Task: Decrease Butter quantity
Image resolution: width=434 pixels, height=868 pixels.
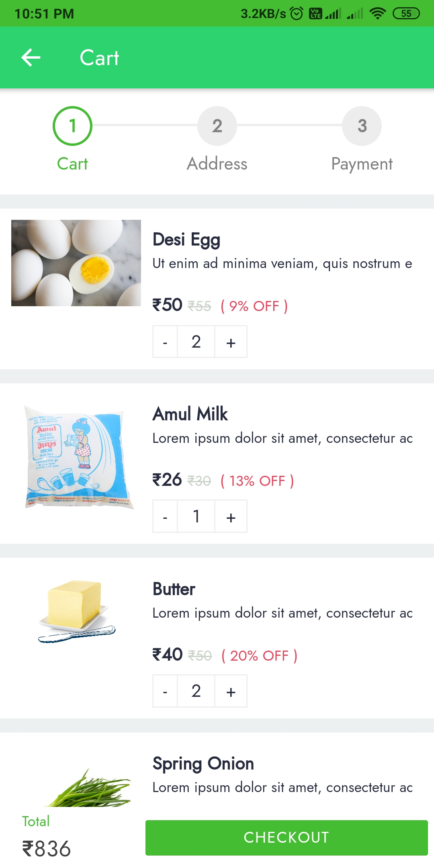Action: point(165,691)
